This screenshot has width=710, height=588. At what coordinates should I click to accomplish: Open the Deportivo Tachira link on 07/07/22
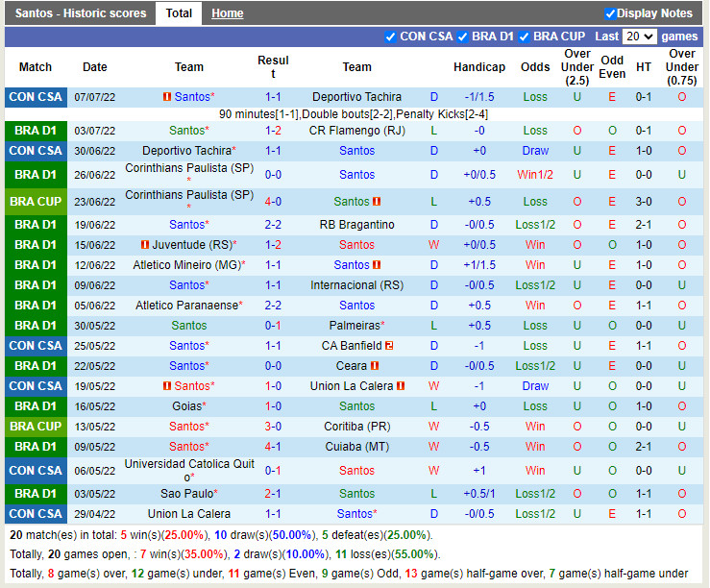tap(356, 97)
